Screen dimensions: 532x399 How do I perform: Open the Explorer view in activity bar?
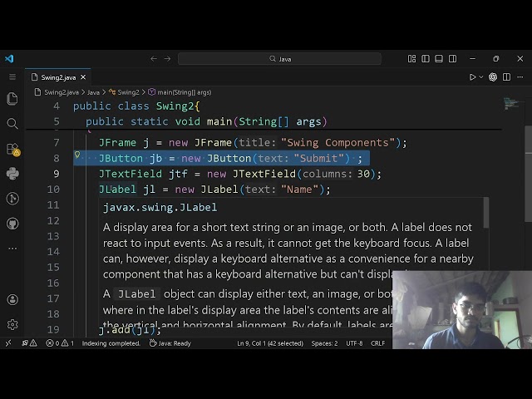click(x=12, y=99)
